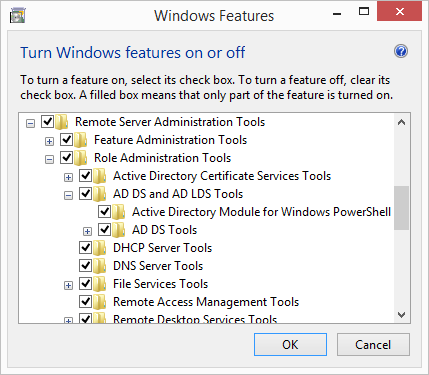
Task: Select the DHCP Server Tools label
Action: click(162, 248)
